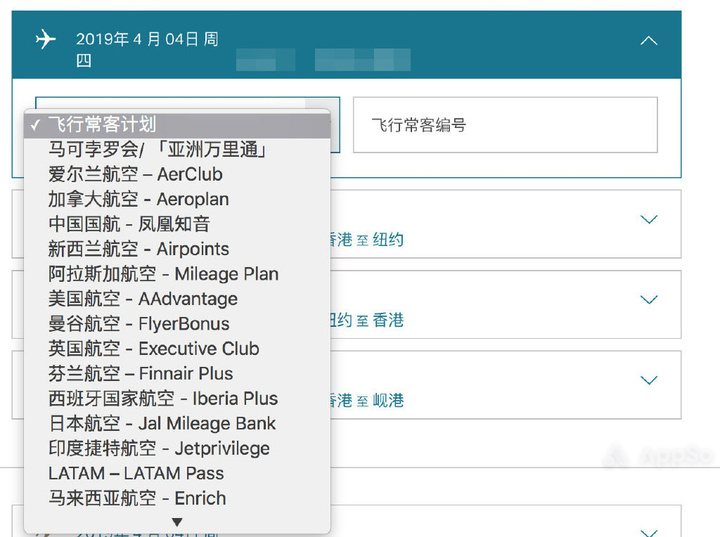Click the 飞行常客编号 input field
The image size is (720, 537).
tap(505, 125)
